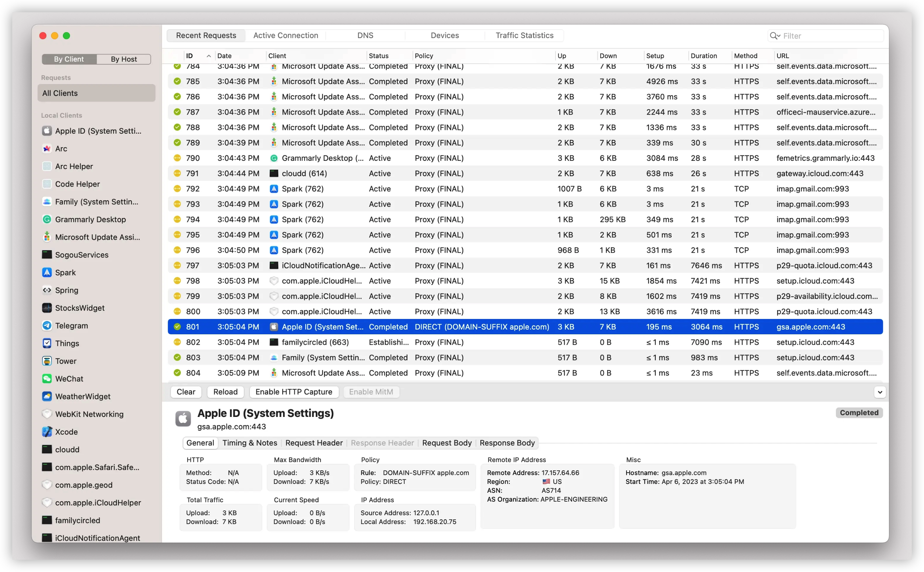
Task: Click the Clear button
Action: click(186, 392)
